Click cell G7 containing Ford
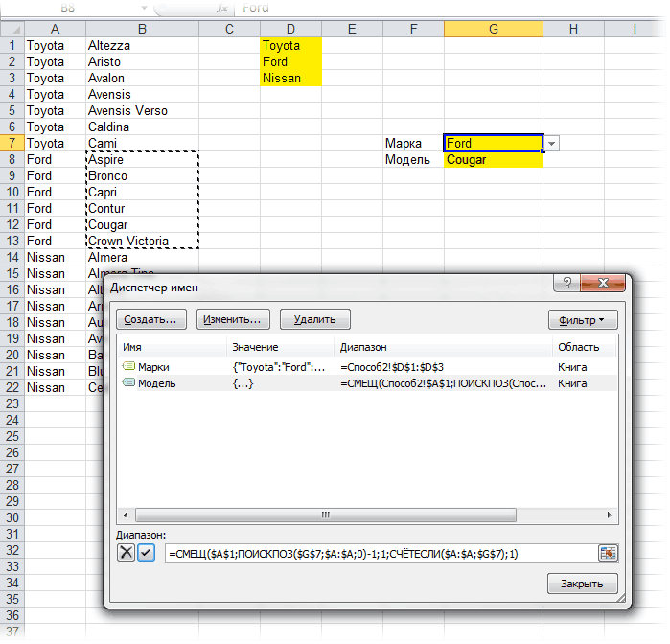This screenshot has width=670, height=644. pos(494,143)
